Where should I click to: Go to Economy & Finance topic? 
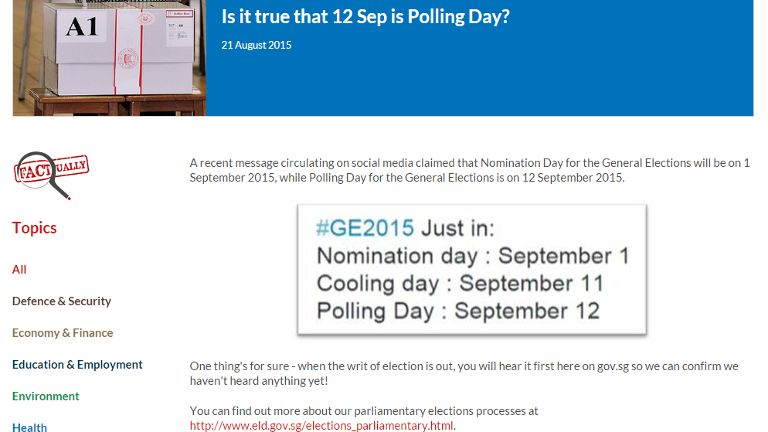point(62,333)
